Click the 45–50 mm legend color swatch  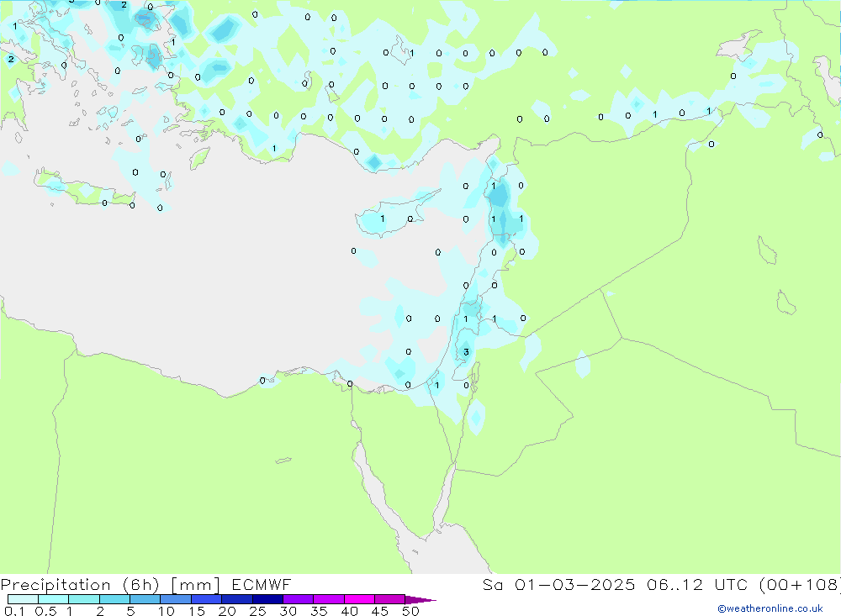tap(389, 599)
